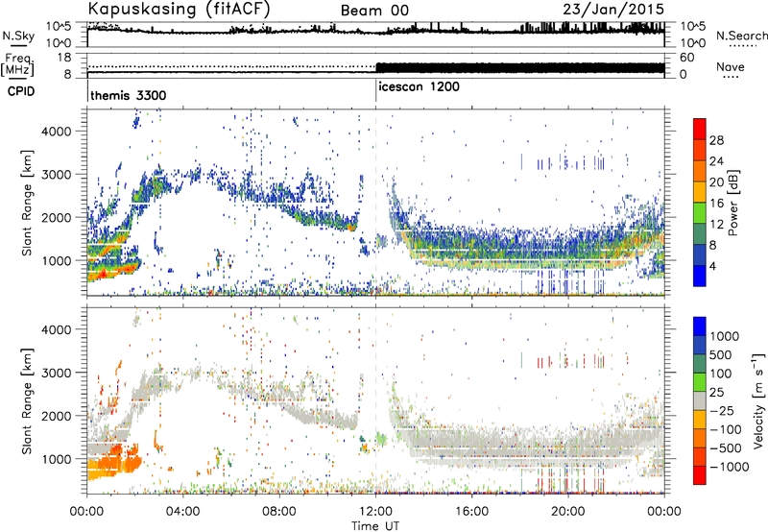The image size is (768, 532).
Task: Click the strong red echo in power panel near 00:00
Action: [x=102, y=276]
